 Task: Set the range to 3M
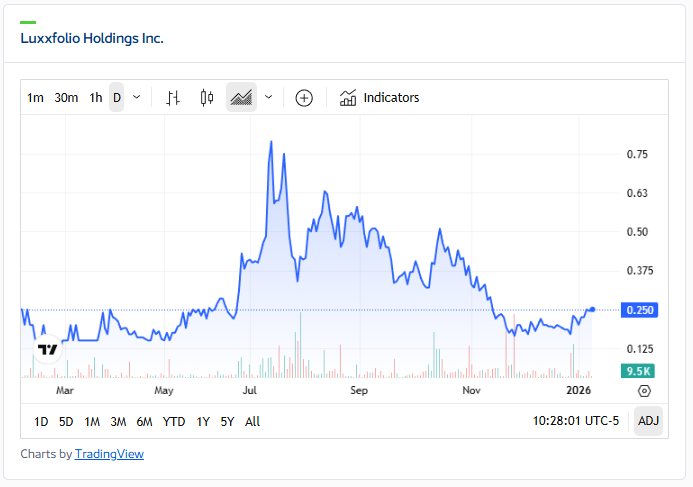coord(118,422)
